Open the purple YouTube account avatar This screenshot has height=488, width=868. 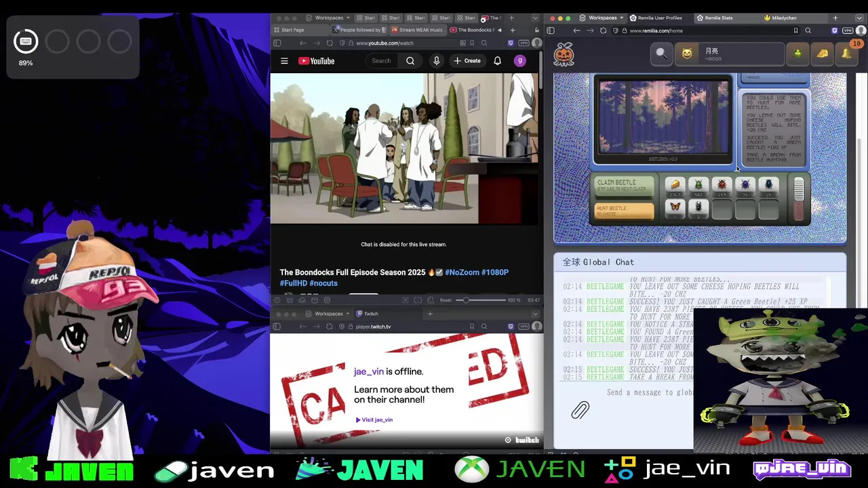520,61
